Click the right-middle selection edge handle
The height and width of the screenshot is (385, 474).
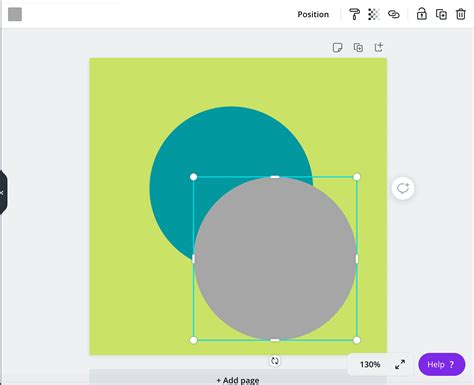point(357,259)
